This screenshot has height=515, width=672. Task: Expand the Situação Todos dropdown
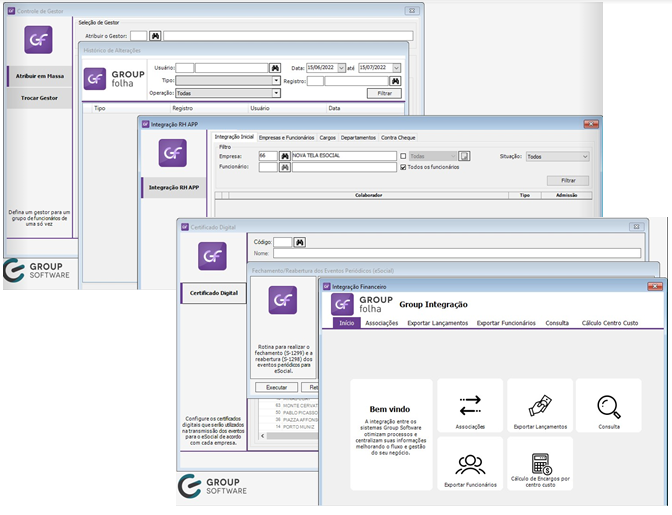585,157
